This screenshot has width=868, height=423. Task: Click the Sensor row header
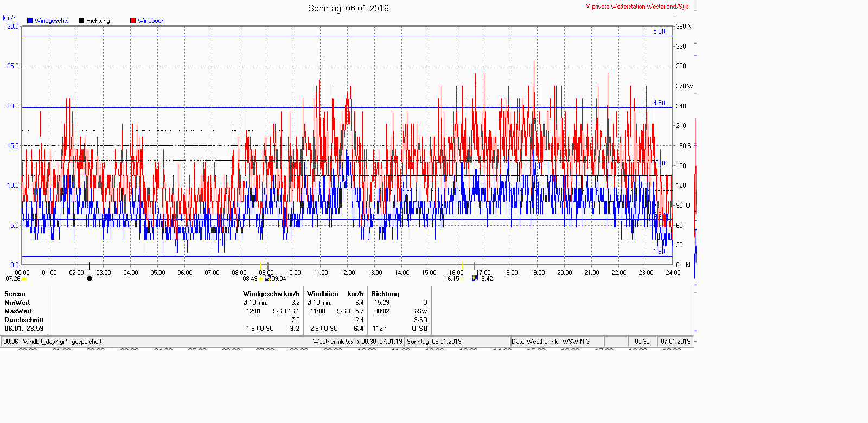pyautogui.click(x=15, y=294)
